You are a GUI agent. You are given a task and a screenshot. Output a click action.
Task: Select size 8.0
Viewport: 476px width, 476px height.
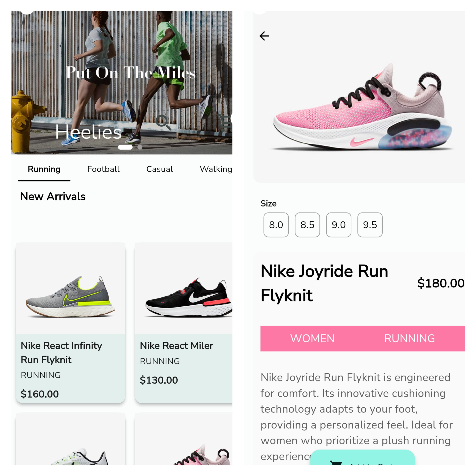(276, 225)
